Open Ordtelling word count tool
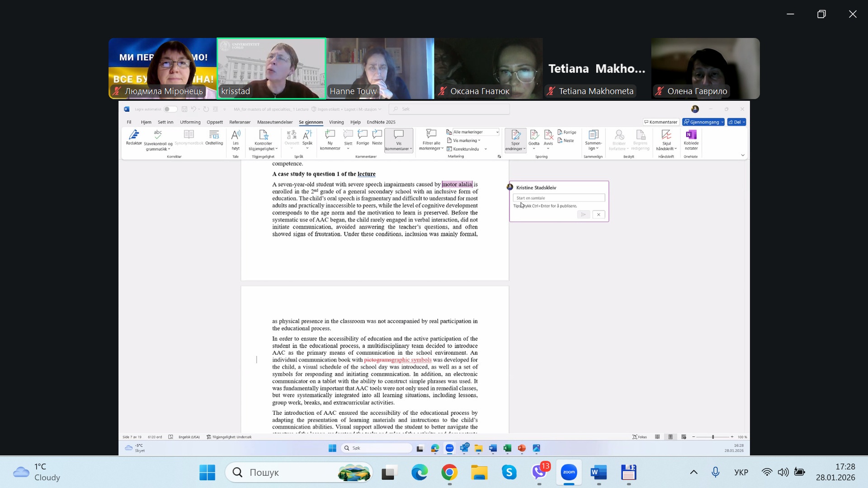Viewport: 868px width, 488px height. 214,135
